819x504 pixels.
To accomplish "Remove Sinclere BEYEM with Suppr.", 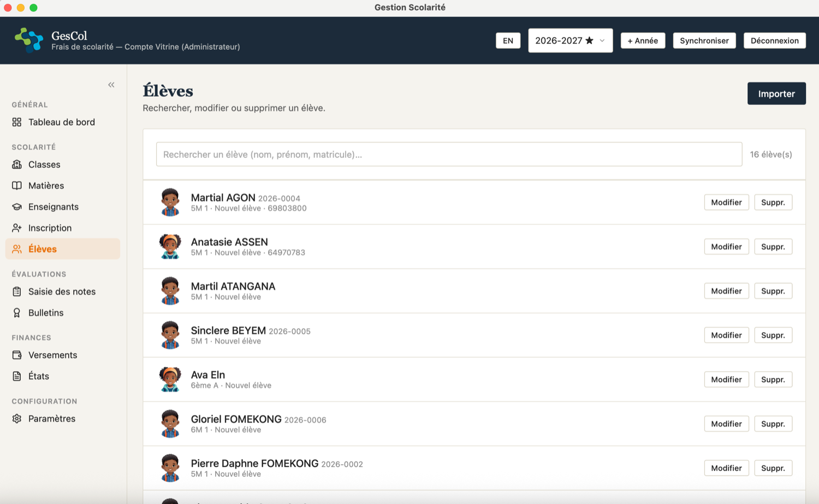I will (773, 335).
